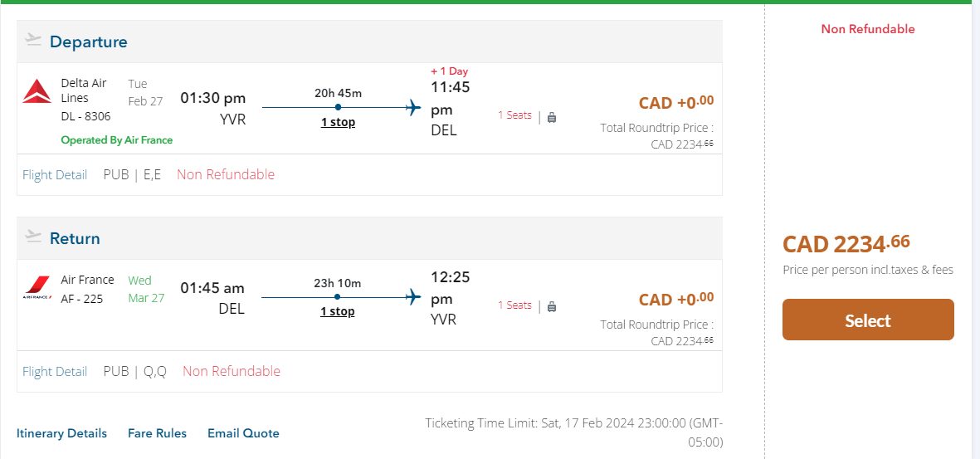The image size is (980, 459).
Task: Click the baggage icon on departure flight
Action: 552,117
